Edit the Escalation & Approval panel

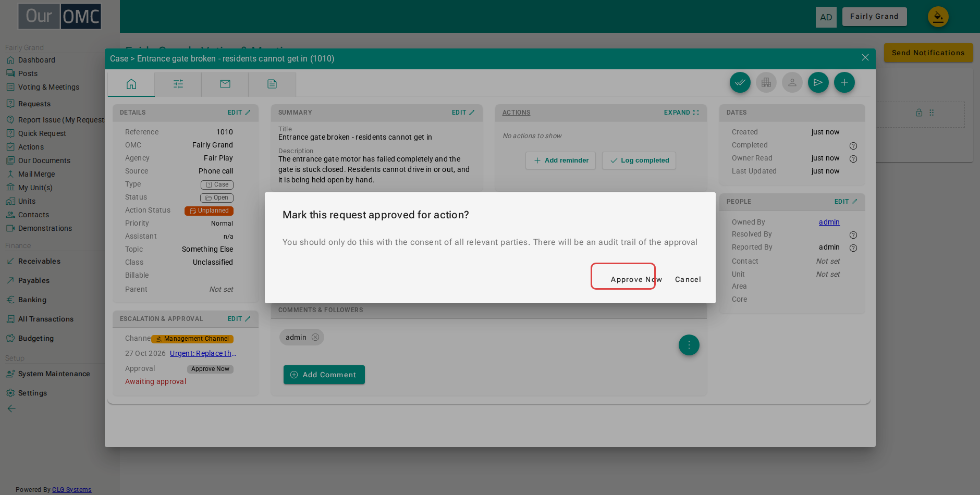click(239, 319)
